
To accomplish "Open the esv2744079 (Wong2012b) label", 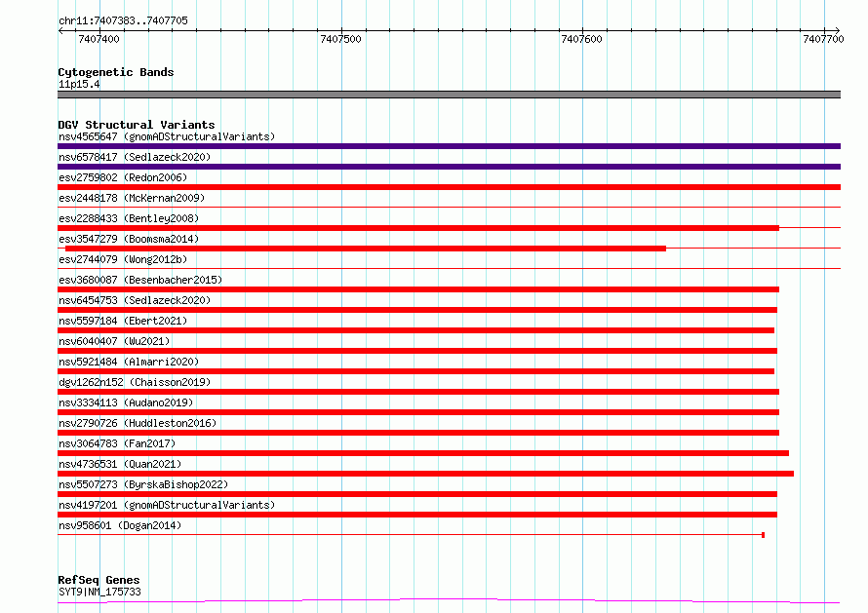I will click(123, 259).
